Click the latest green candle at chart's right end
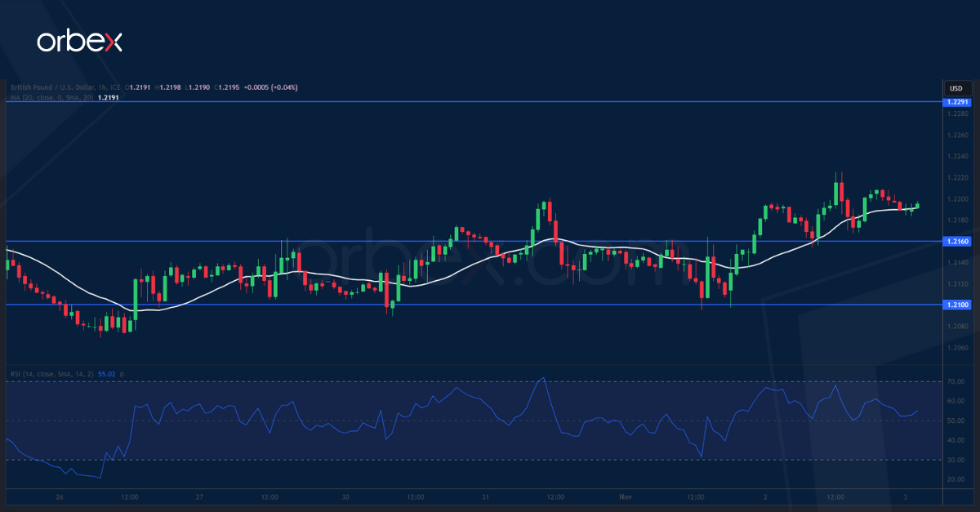This screenshot has width=980, height=512. click(918, 205)
